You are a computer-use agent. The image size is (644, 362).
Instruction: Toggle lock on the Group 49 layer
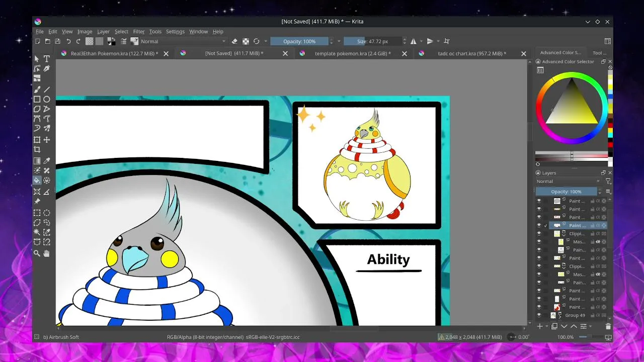click(592, 315)
